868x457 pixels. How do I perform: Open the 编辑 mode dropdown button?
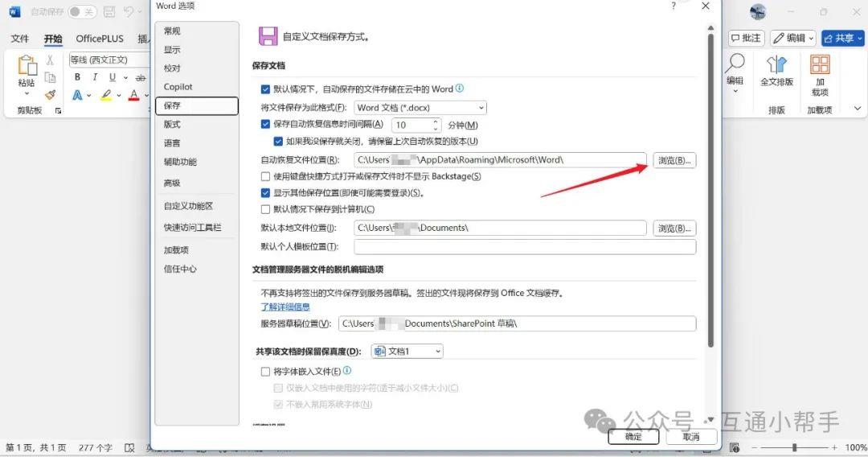793,39
